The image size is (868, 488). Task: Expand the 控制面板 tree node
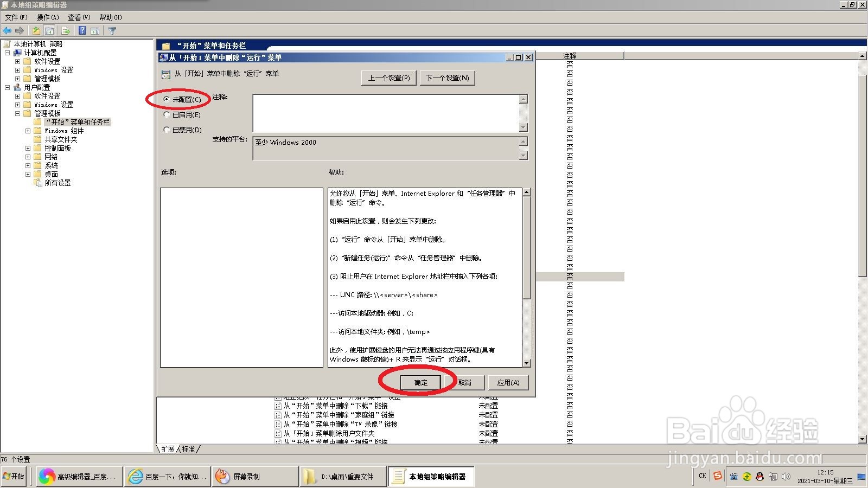tap(28, 147)
